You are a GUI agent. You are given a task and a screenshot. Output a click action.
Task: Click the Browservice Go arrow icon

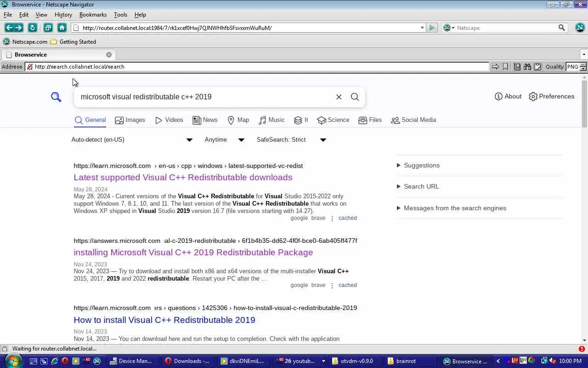click(x=495, y=67)
